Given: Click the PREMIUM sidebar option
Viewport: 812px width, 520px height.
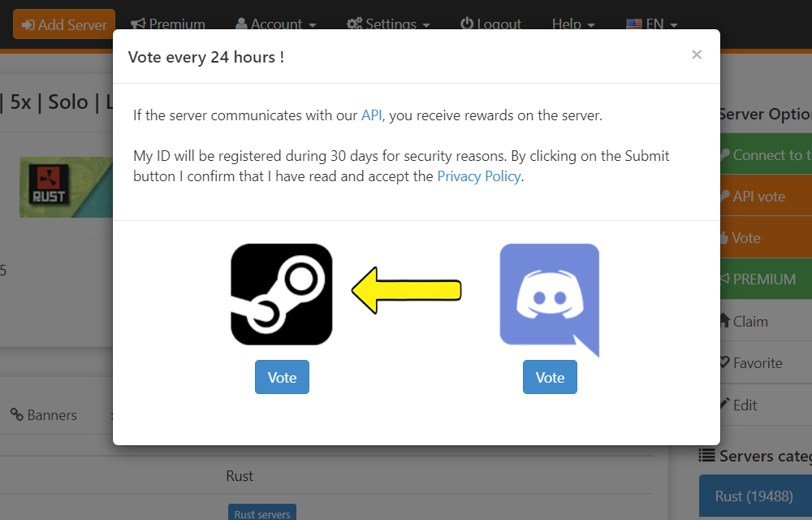Looking at the screenshot, I should pyautogui.click(x=766, y=279).
